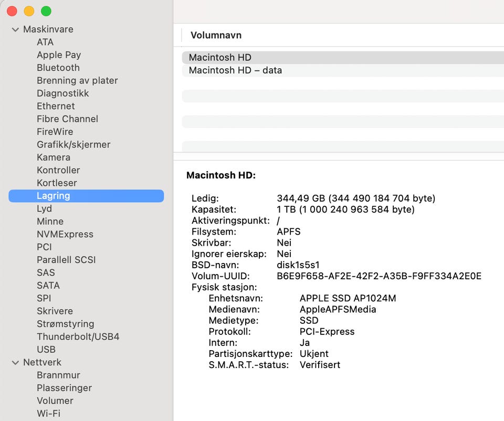Select Bluetooth in the sidebar

(58, 68)
